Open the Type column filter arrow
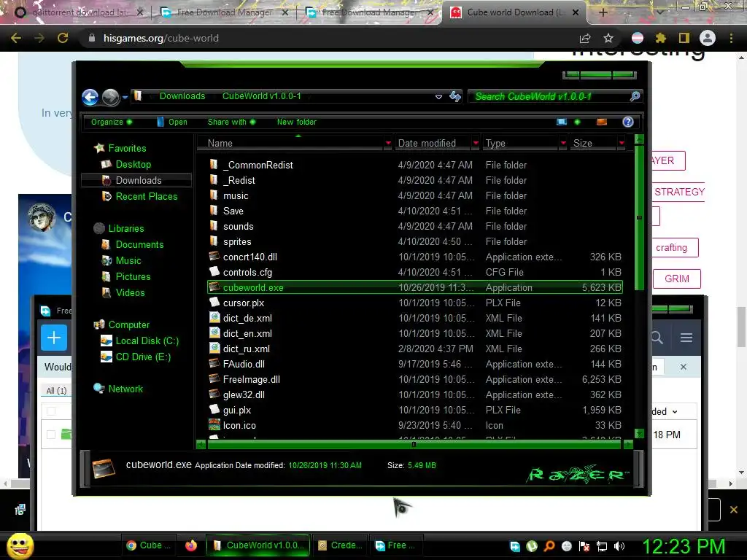 563,143
